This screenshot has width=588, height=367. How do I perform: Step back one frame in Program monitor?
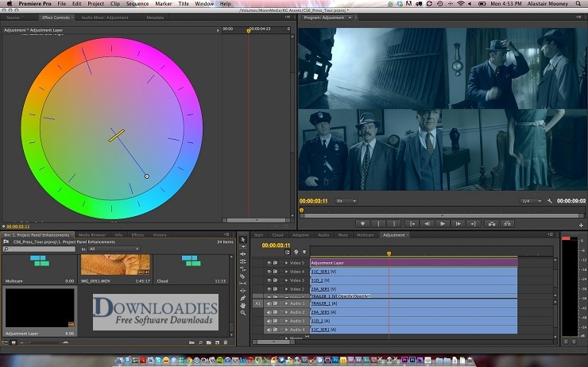tap(427, 224)
